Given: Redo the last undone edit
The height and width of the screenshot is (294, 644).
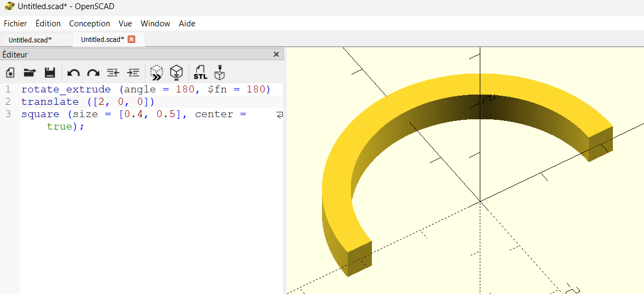Looking at the screenshot, I should pyautogui.click(x=93, y=73).
